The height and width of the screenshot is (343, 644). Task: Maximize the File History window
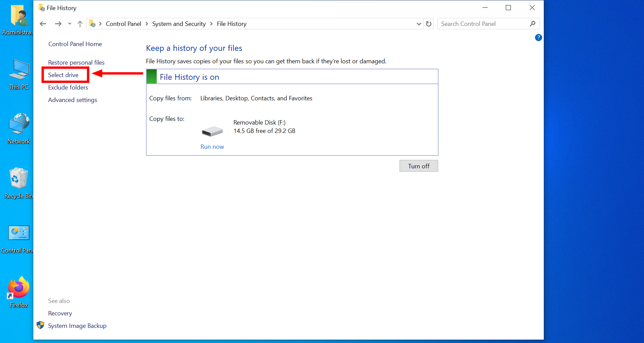pos(508,8)
